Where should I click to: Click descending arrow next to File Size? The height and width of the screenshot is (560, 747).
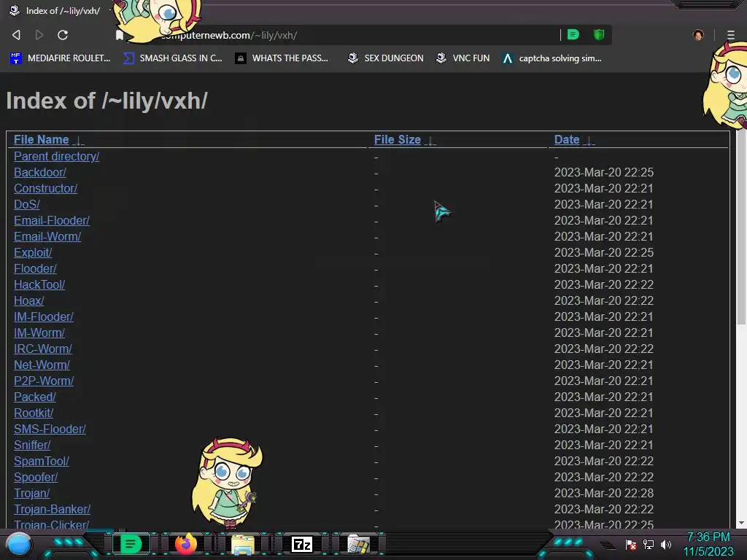point(430,141)
